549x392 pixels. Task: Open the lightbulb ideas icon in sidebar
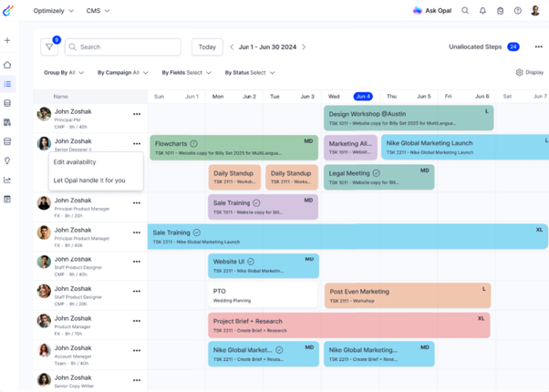pyautogui.click(x=8, y=160)
